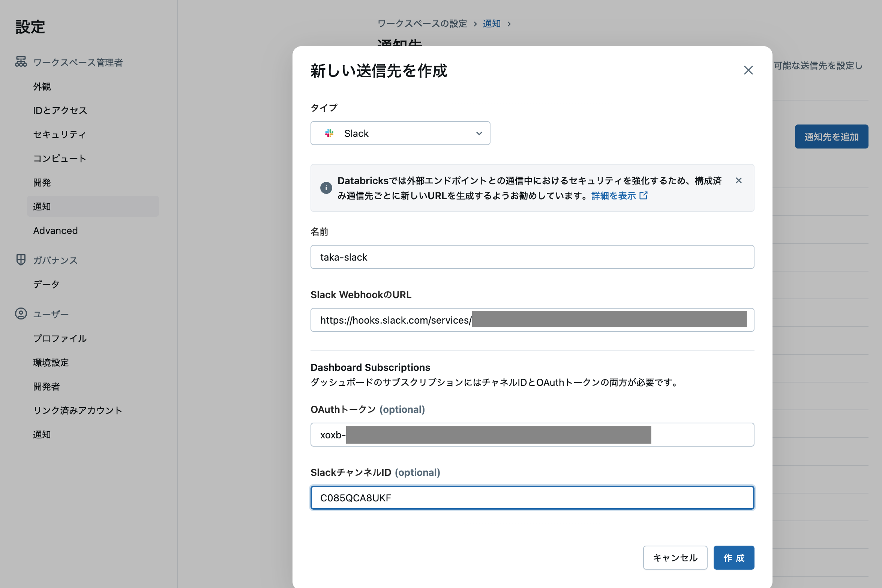Click the ユーザー account circle icon

21,314
